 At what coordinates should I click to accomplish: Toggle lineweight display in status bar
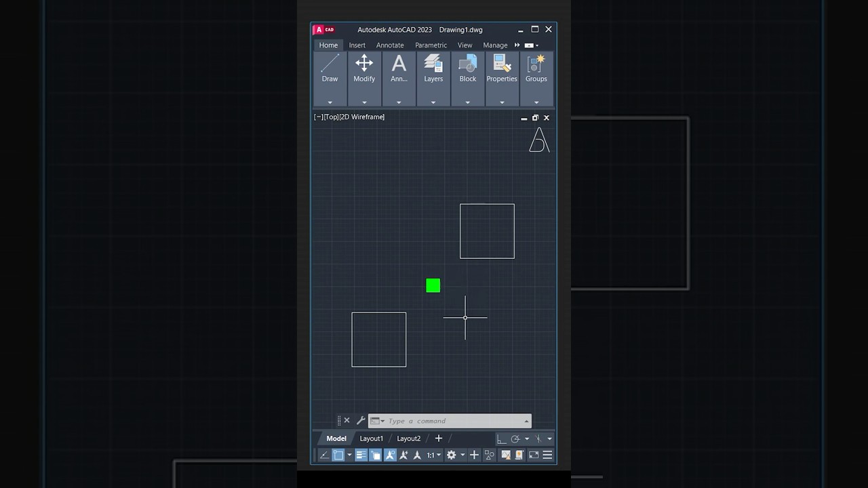[x=361, y=455]
